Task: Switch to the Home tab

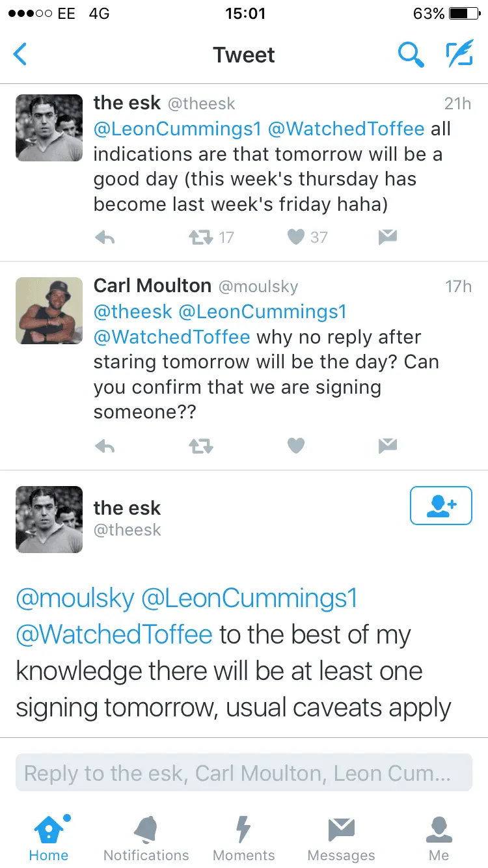Action: [x=49, y=839]
